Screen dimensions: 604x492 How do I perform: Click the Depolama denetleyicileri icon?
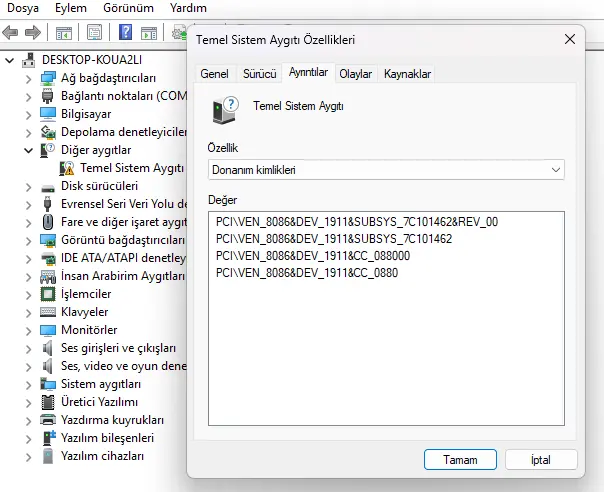point(48,132)
